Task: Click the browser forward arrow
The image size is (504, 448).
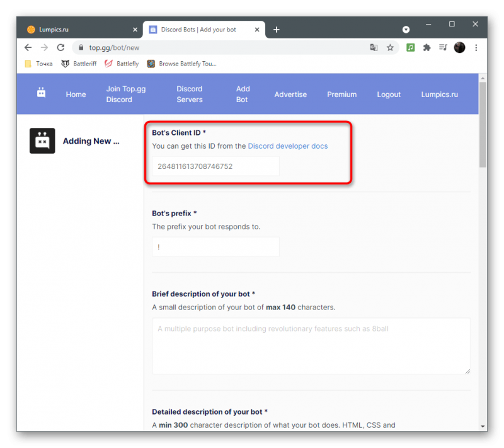Action: click(x=44, y=47)
